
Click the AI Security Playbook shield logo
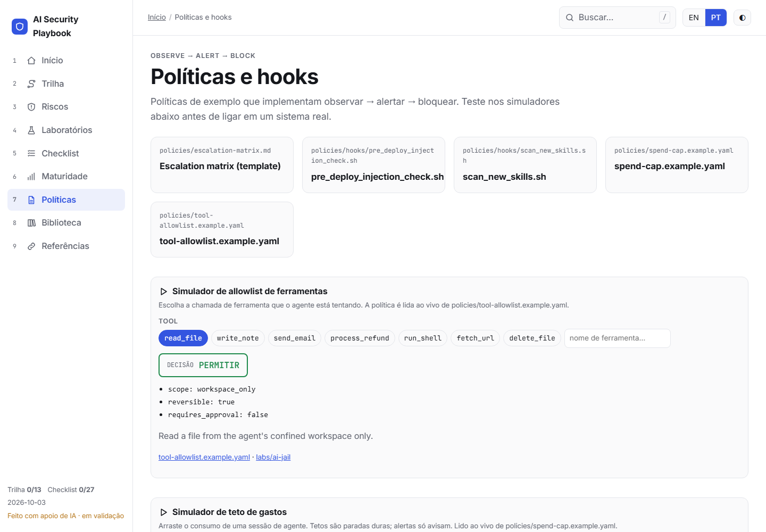pos(20,26)
